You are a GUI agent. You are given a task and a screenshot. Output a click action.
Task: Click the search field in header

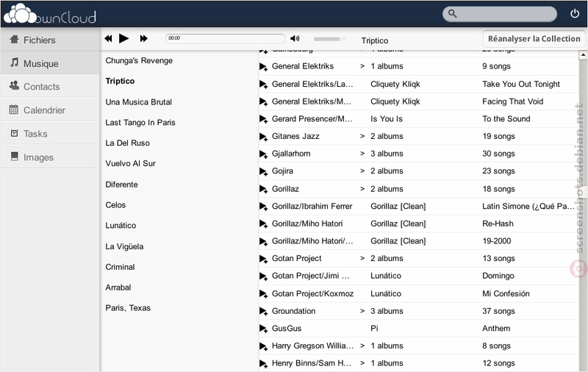click(x=500, y=14)
